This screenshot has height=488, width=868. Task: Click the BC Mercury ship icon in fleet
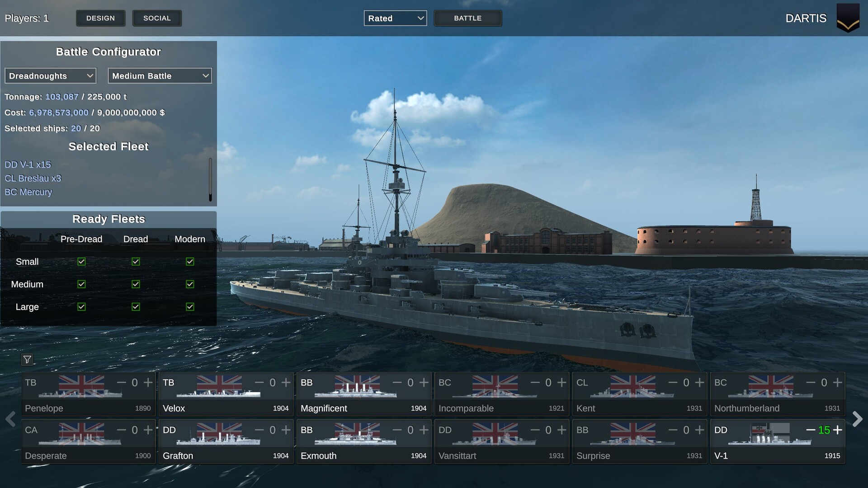28,192
